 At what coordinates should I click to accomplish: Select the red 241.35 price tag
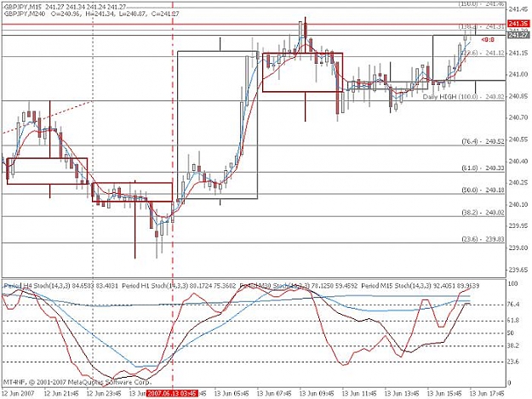(518, 24)
